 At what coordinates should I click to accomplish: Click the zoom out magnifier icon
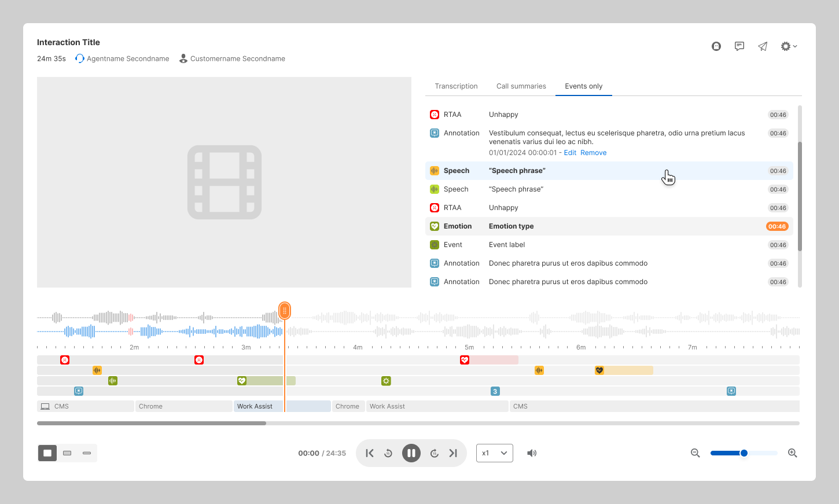point(696,453)
